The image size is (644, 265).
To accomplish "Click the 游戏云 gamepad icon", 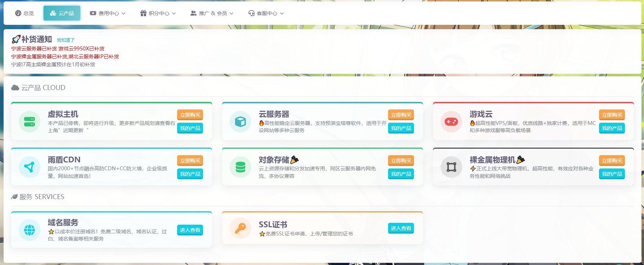I will [451, 122].
